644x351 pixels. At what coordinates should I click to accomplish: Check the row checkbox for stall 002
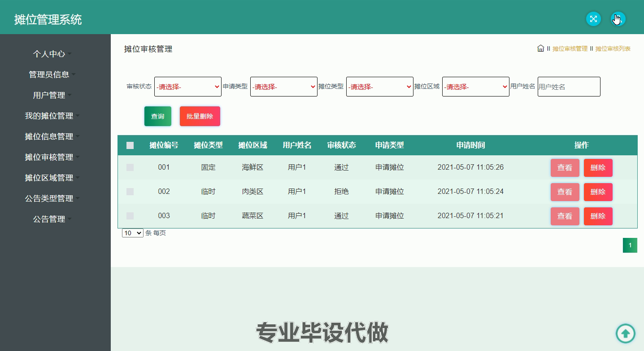click(130, 192)
